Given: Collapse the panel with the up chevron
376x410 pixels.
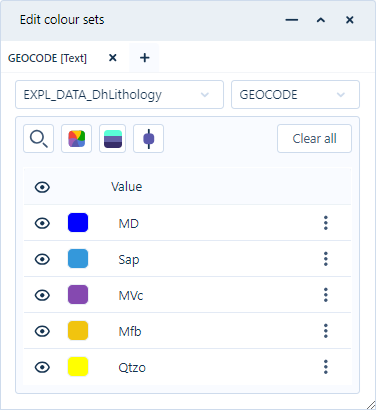Looking at the screenshot, I should 321,20.
